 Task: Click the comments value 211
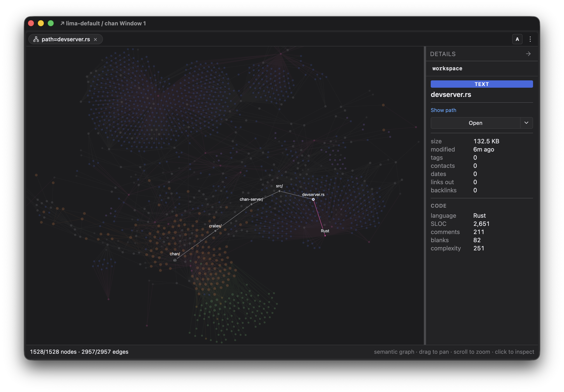[x=478, y=232]
